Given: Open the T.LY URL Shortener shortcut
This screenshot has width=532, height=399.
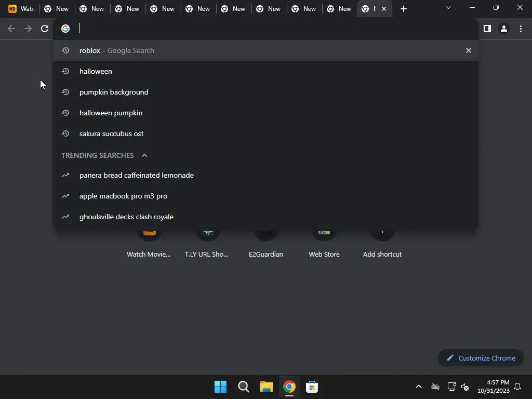Looking at the screenshot, I should pos(207,243).
